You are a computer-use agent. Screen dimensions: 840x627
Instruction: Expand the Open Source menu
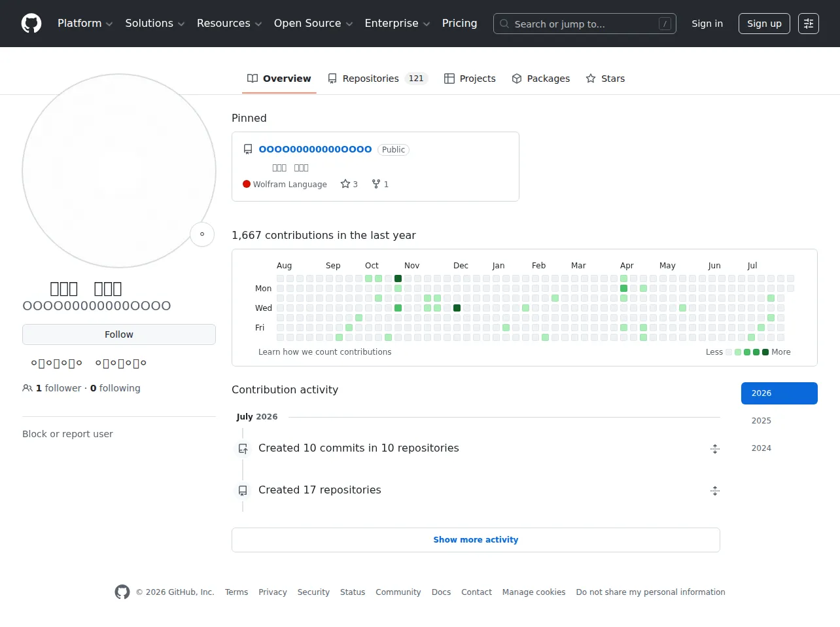tap(313, 24)
